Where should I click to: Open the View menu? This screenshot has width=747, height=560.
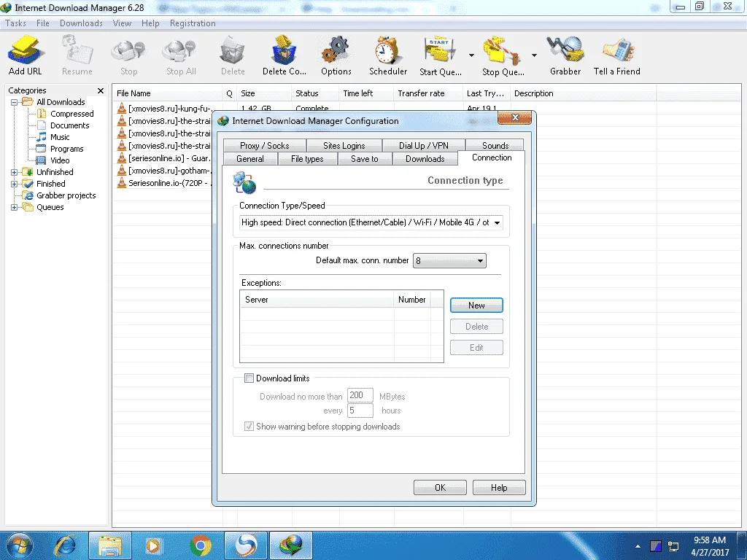(x=122, y=23)
